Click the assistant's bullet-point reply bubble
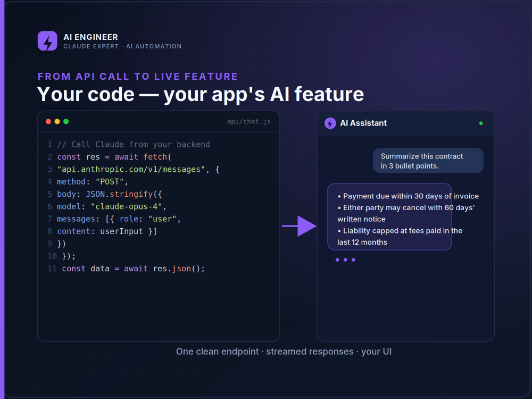This screenshot has height=399, width=532. click(x=389, y=217)
